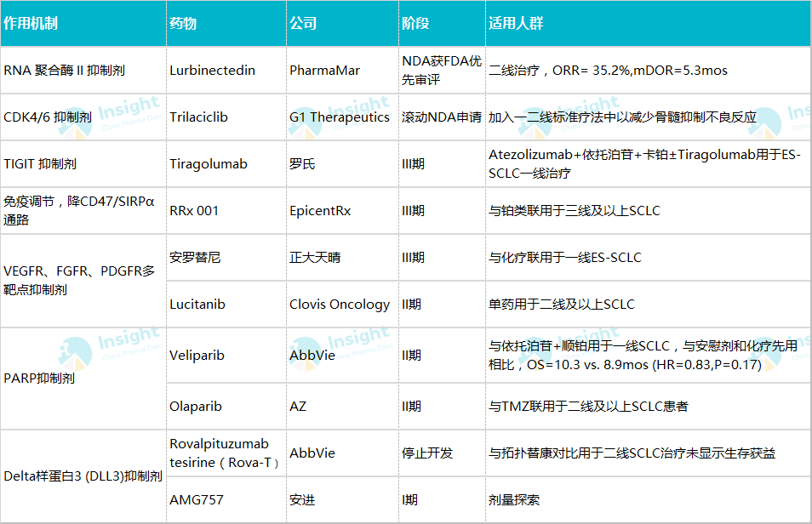Click the 药物 column header
The height and width of the screenshot is (524, 812).
tap(226, 23)
